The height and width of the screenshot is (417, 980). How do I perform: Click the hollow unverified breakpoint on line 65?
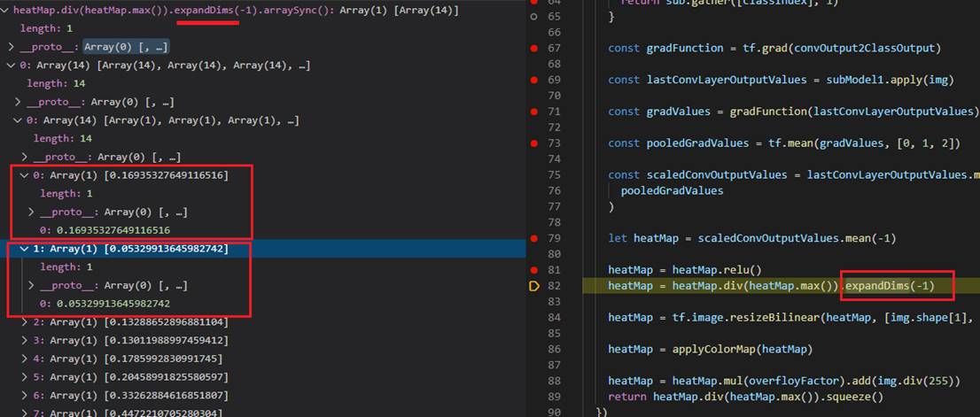(x=533, y=16)
